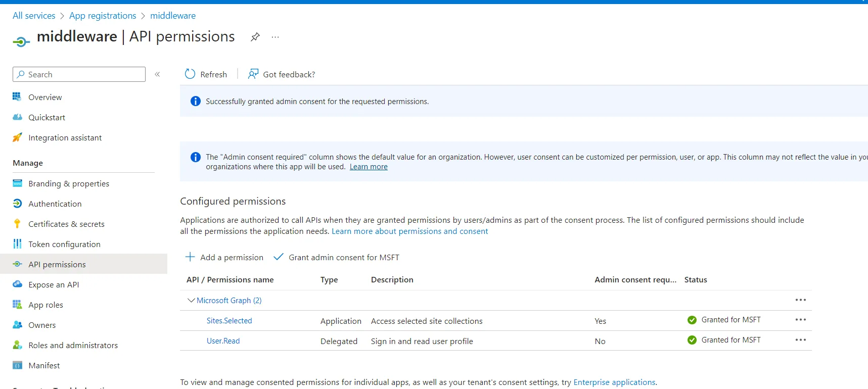Click the Authentication icon
The height and width of the screenshot is (389, 868).
pyautogui.click(x=17, y=203)
